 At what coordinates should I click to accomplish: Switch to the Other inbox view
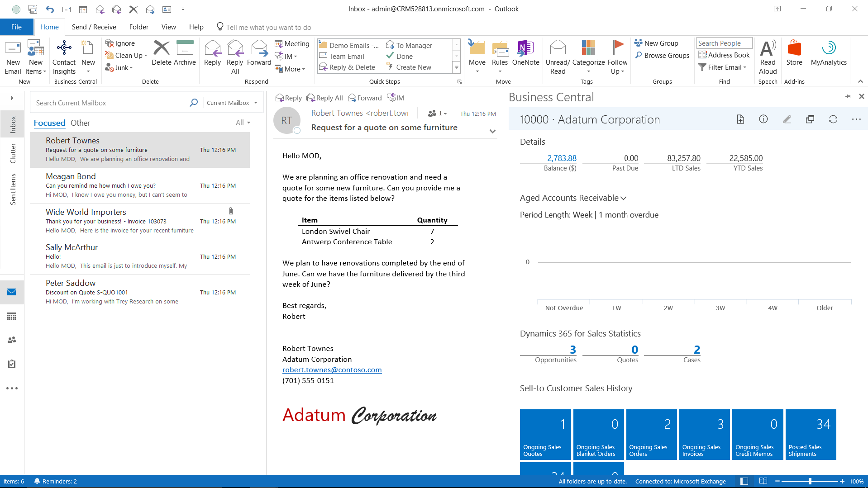[x=80, y=123]
